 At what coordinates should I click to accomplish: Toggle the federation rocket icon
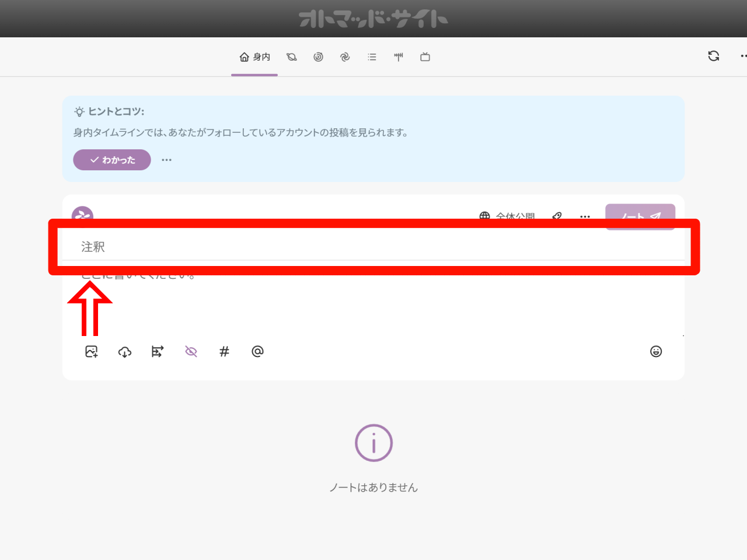[557, 216]
